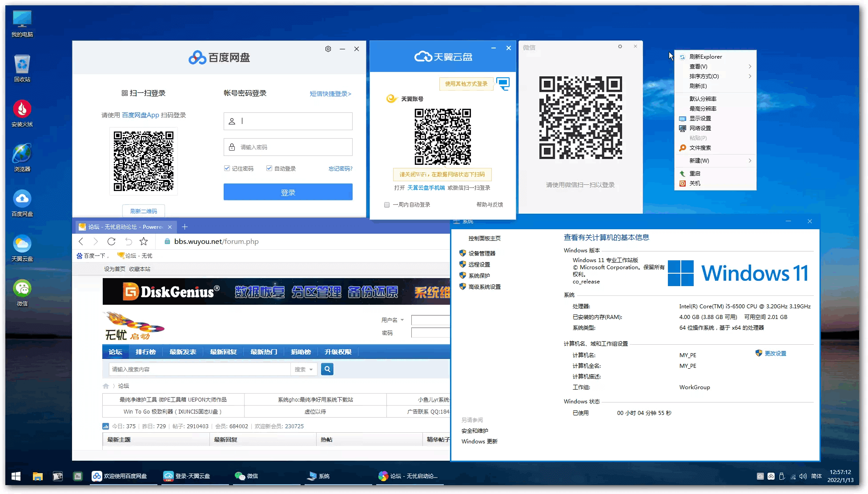868x494 pixels.
Task: Click username input field in 百度网盘
Action: click(288, 122)
